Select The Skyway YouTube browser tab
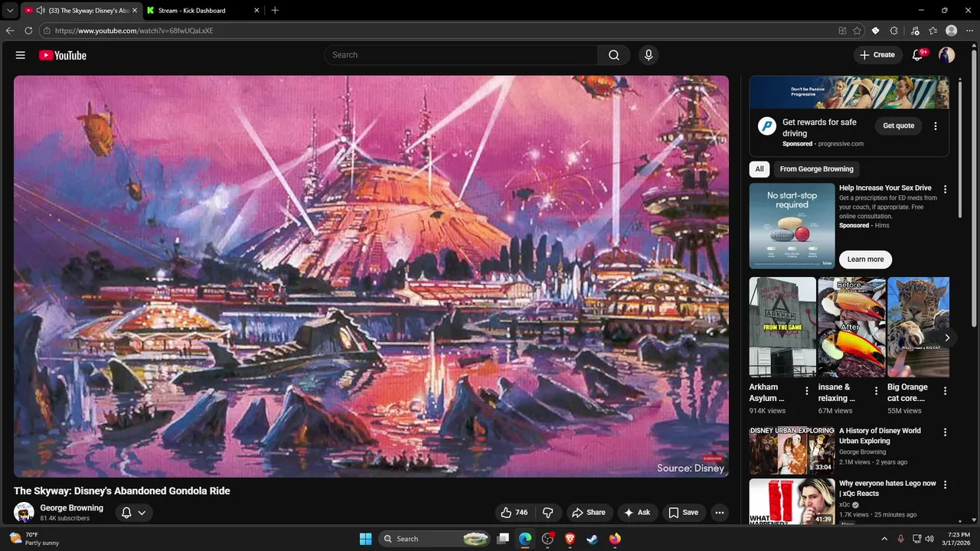Image resolution: width=980 pixels, height=551 pixels. click(x=80, y=11)
